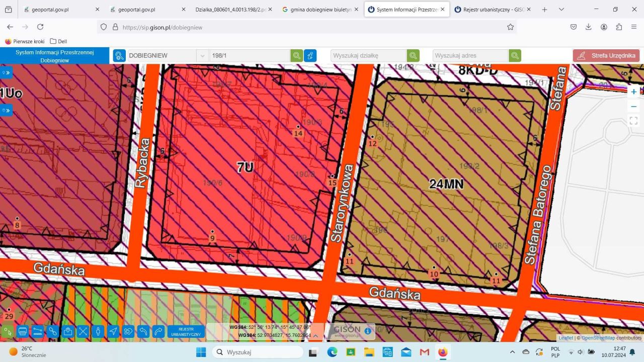
Task: Go back to the previous page
Action: click(x=10, y=27)
